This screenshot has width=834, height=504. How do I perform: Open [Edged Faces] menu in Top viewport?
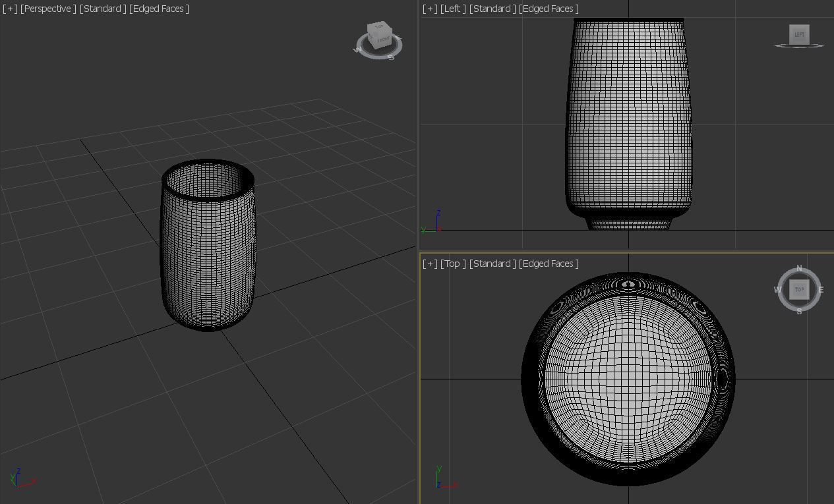pyautogui.click(x=549, y=264)
